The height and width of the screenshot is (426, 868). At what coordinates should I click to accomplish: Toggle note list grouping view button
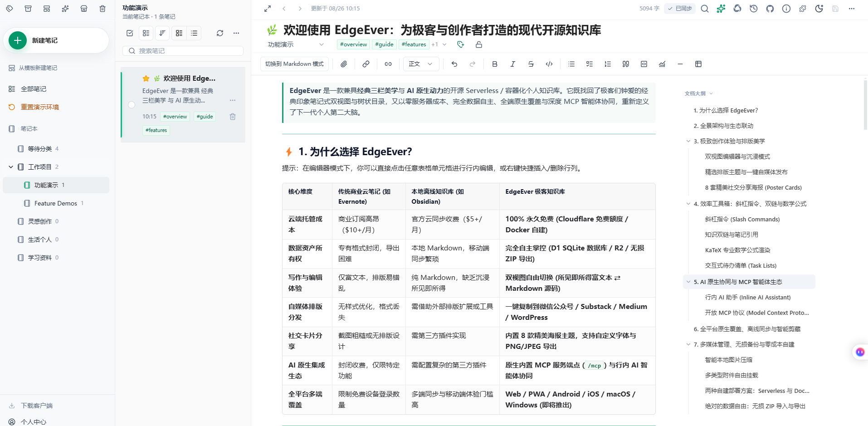(146, 33)
